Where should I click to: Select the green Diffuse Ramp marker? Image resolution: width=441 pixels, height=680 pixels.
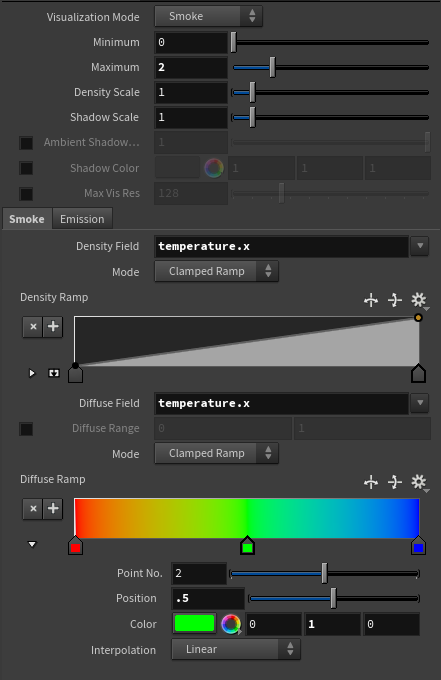click(x=248, y=546)
